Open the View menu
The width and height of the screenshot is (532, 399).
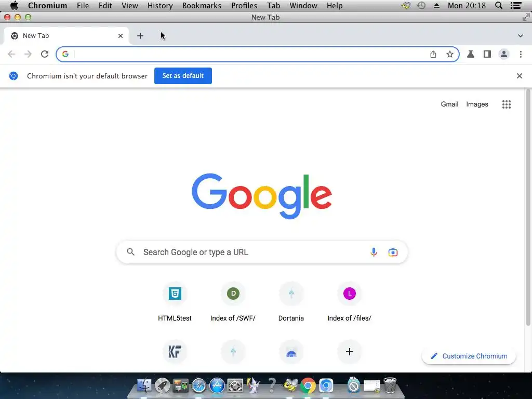[129, 6]
